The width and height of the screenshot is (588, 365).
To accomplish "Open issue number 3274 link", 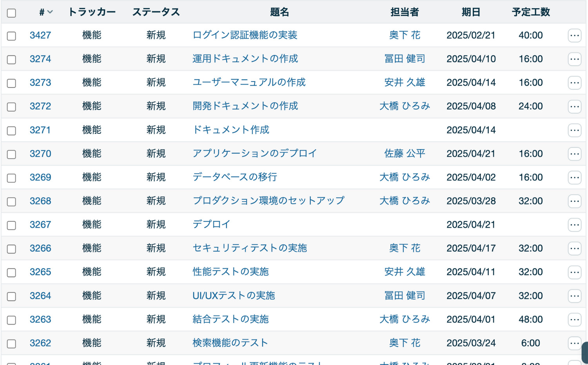I will click(x=40, y=59).
